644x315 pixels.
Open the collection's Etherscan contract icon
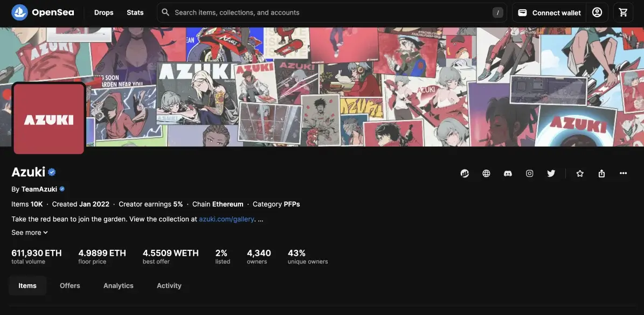tap(465, 173)
